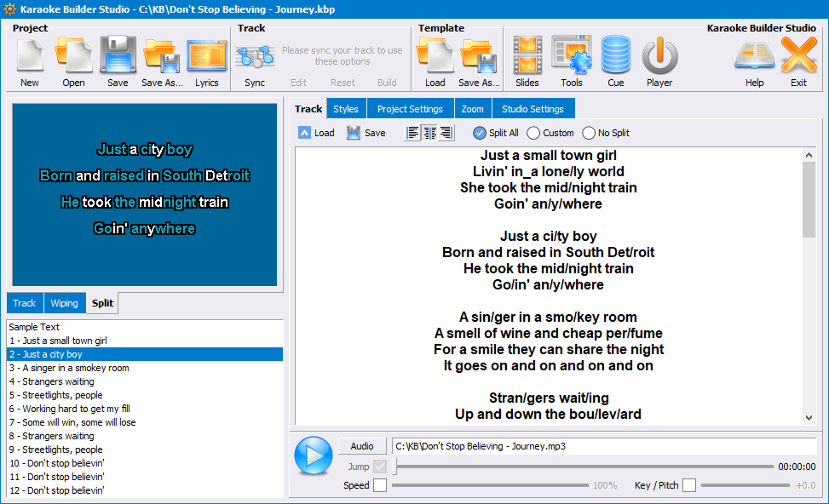Select '9 - Streetlights, people' page
This screenshot has height=504, width=829.
[144, 450]
